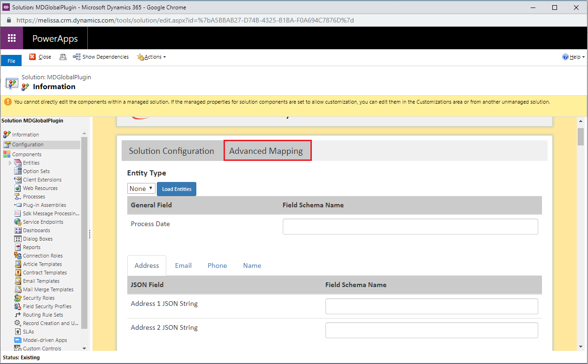Click the Web Resources icon
The width and height of the screenshot is (588, 364).
pyautogui.click(x=18, y=188)
